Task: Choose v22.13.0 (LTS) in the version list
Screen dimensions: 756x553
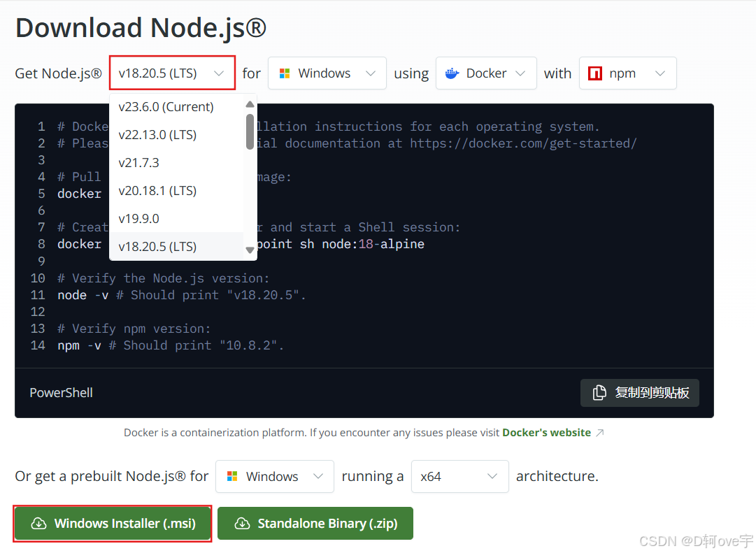Action: tap(157, 134)
